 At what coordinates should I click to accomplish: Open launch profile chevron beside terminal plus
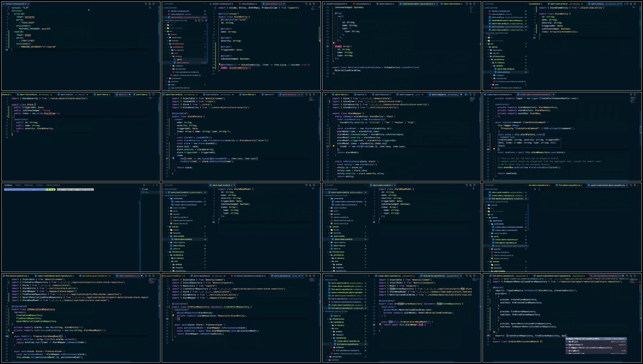146,185
